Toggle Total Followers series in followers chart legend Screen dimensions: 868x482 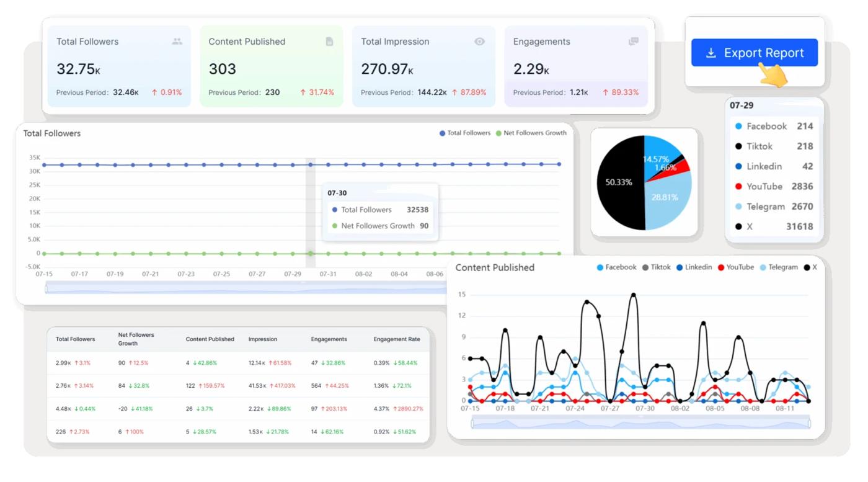465,133
